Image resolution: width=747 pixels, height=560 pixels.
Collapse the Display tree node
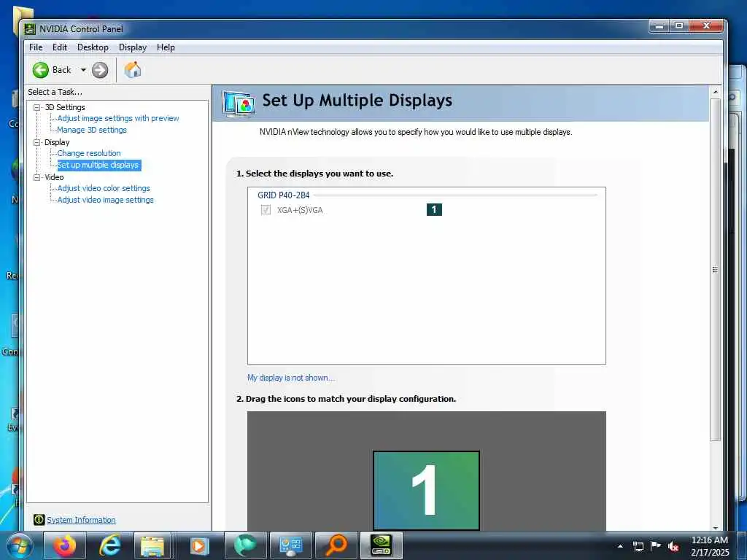[36, 142]
